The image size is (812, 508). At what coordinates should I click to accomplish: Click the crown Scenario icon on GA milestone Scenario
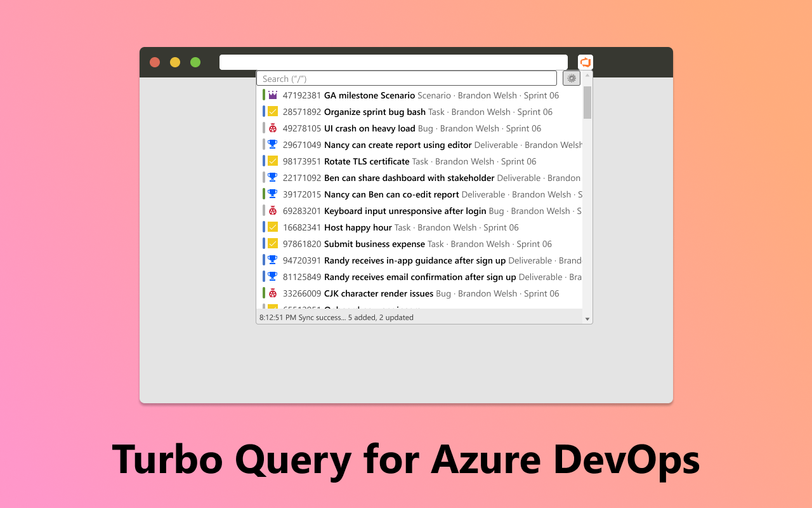[x=272, y=95]
